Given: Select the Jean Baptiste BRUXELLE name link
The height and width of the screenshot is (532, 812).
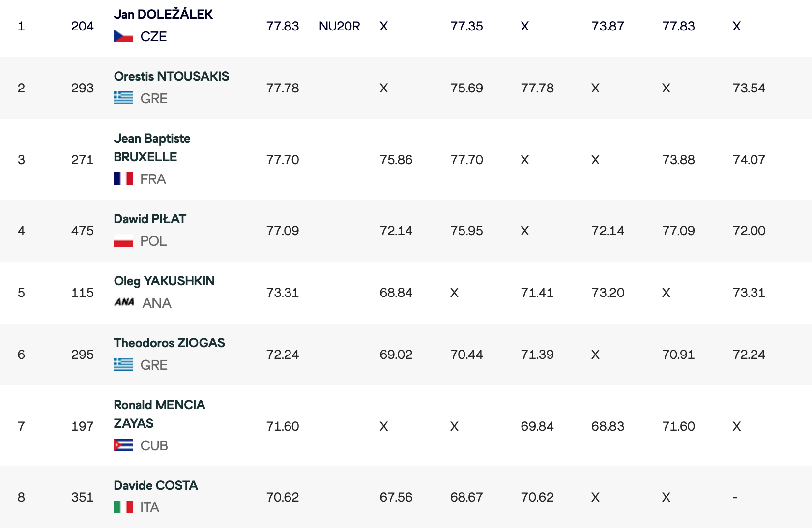Looking at the screenshot, I should [x=152, y=148].
